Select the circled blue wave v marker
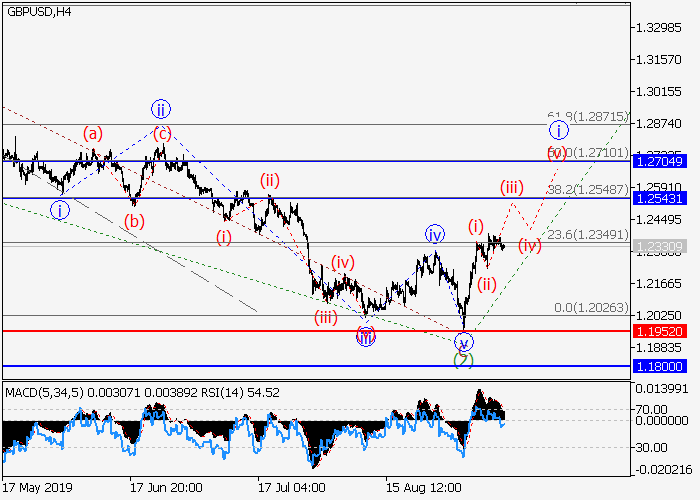This screenshot has height=500, width=700. (x=464, y=342)
